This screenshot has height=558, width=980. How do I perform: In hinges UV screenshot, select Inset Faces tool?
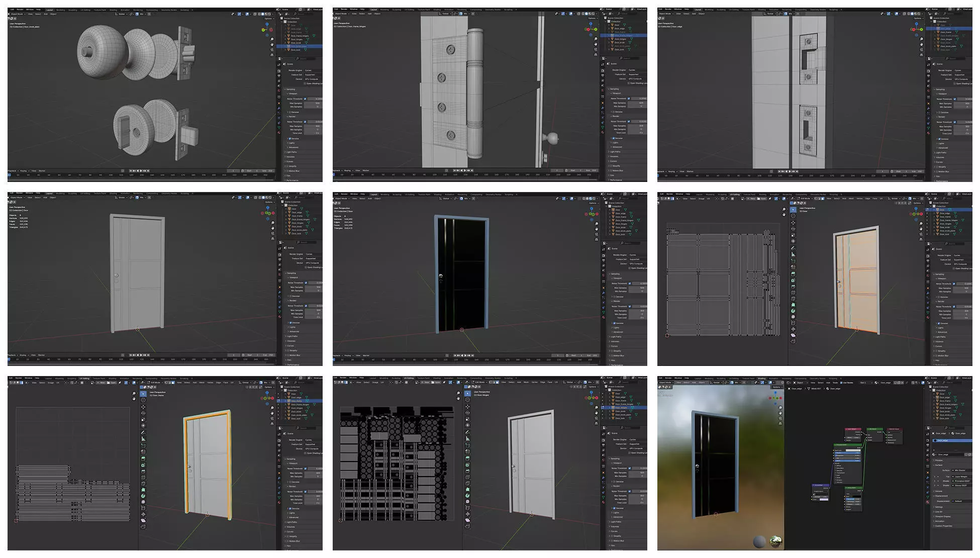(467, 464)
